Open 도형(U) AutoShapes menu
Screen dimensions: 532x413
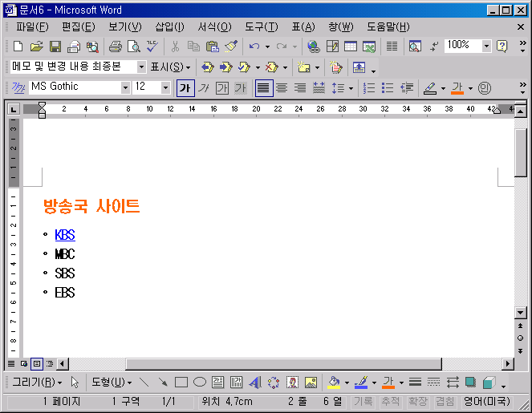(x=112, y=383)
